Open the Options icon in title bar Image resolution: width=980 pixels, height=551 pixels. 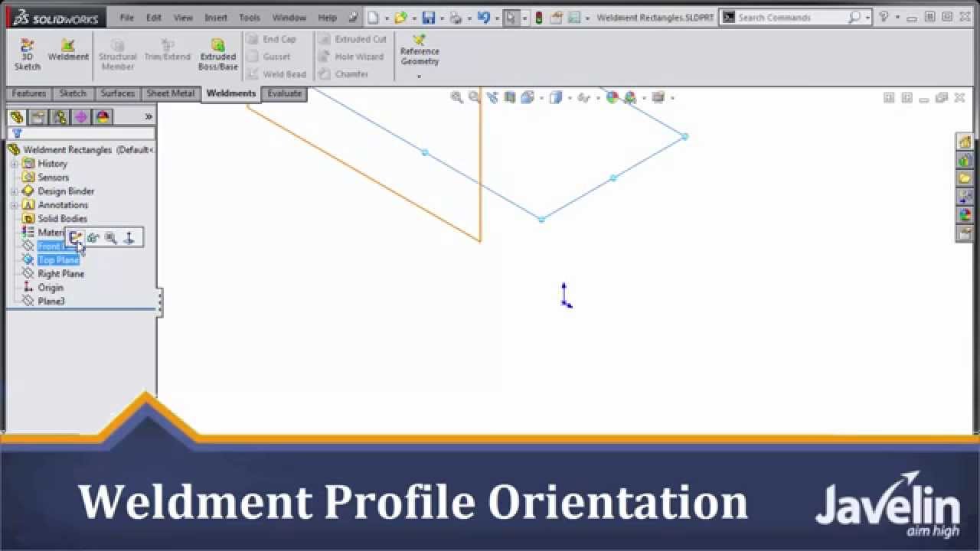pos(575,17)
